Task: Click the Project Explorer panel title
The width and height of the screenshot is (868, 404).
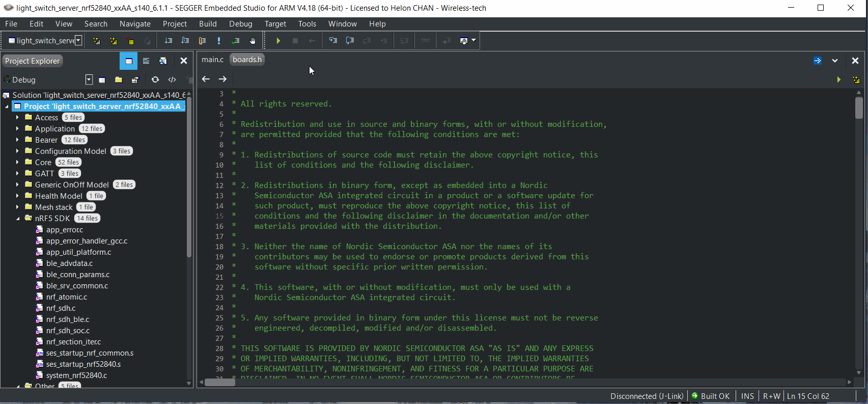Action: pos(33,61)
